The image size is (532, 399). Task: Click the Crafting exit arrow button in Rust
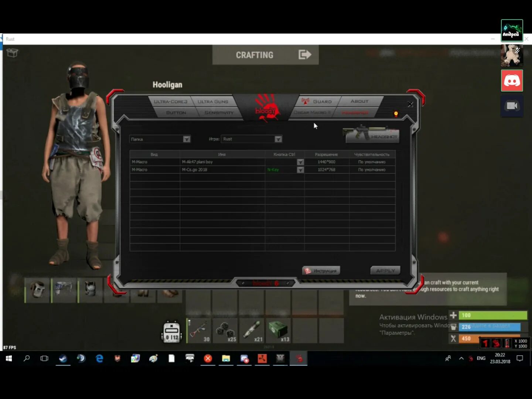[305, 55]
